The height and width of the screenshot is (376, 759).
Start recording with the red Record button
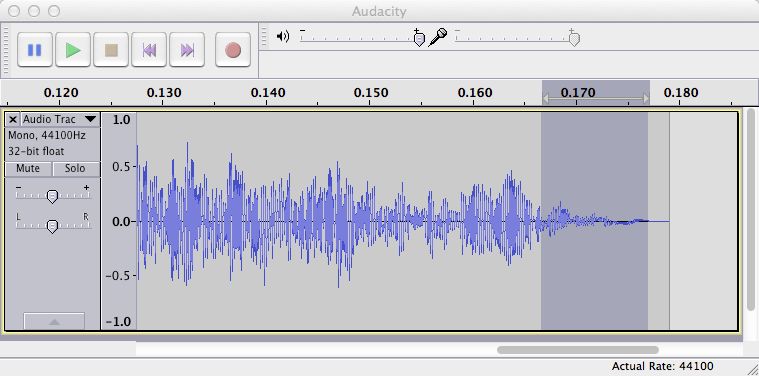(233, 50)
